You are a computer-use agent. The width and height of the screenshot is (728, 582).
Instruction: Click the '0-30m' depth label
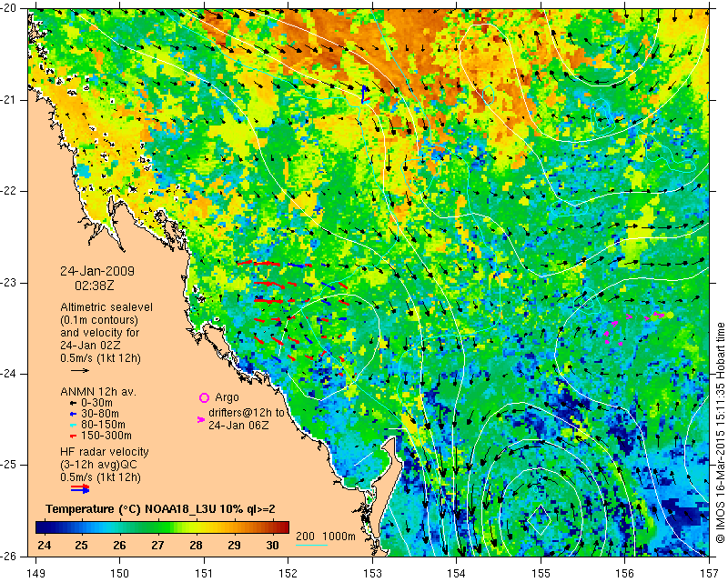(96, 403)
